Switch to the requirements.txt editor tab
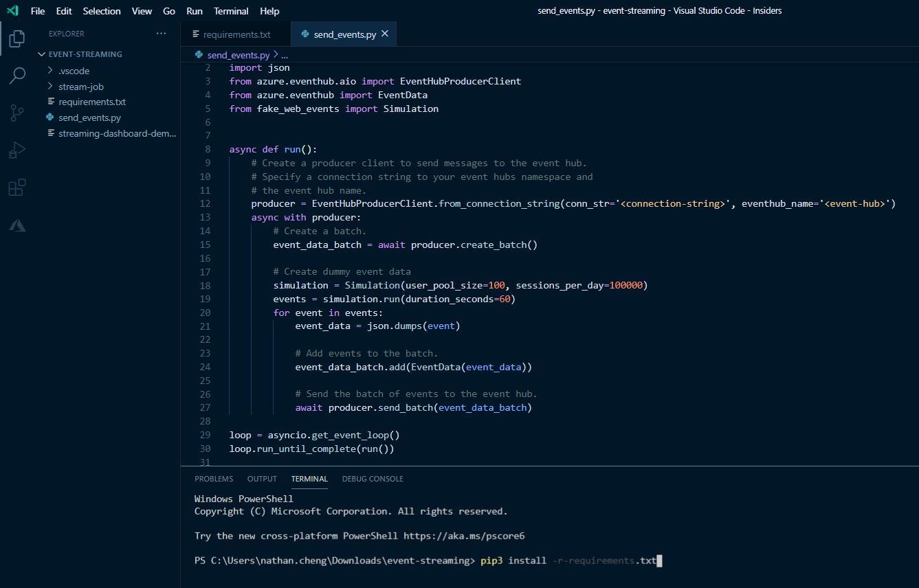919x588 pixels. [x=236, y=34]
